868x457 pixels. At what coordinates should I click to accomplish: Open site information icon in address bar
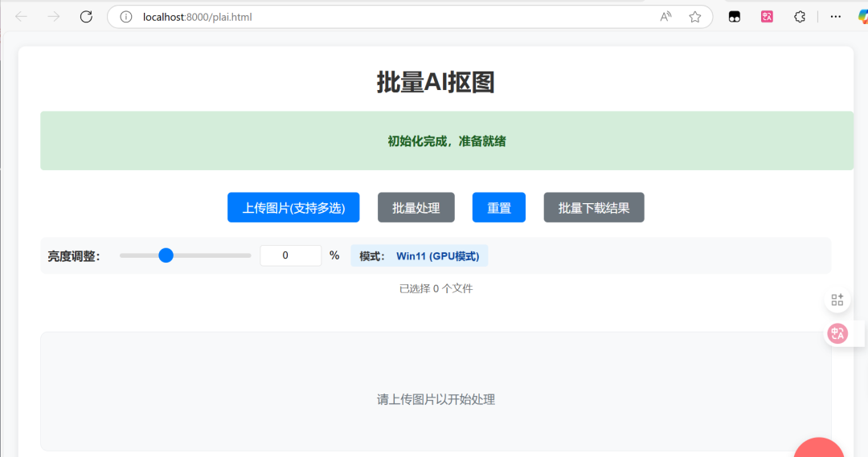[126, 17]
